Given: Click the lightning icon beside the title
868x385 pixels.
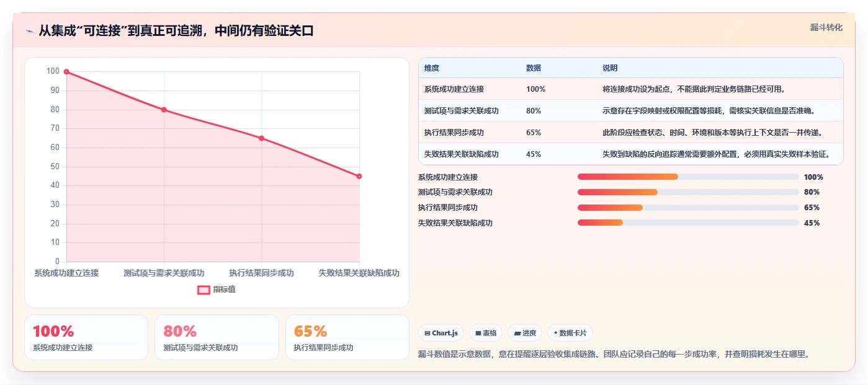Looking at the screenshot, I should point(29,31).
